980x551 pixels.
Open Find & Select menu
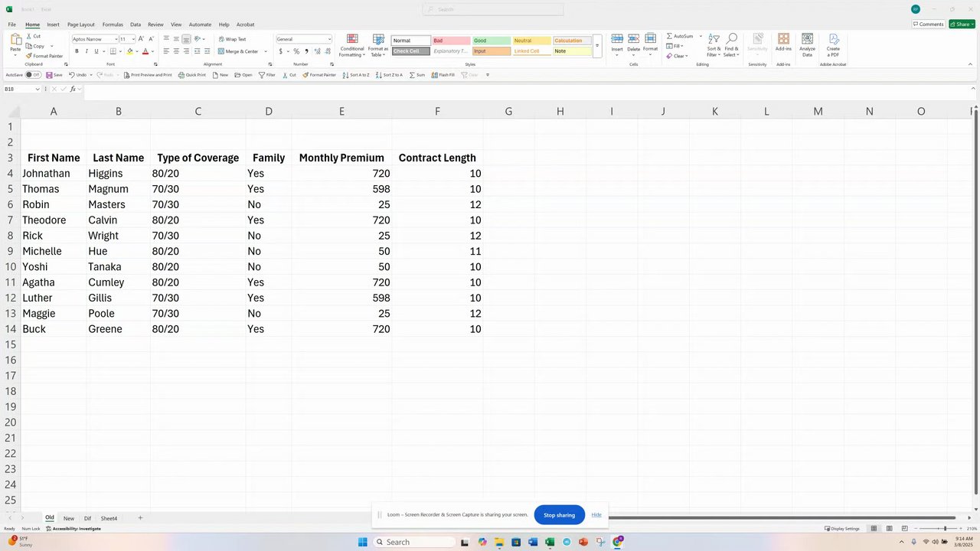pos(732,46)
